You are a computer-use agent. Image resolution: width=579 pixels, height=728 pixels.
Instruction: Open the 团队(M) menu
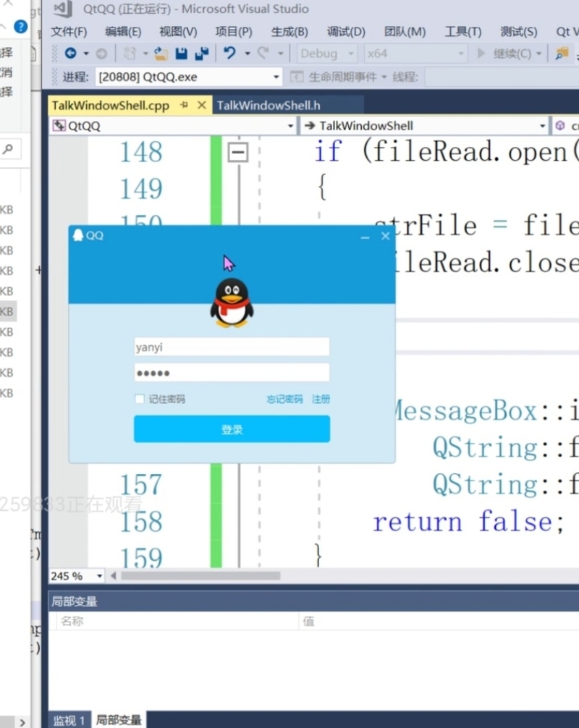pos(405,32)
